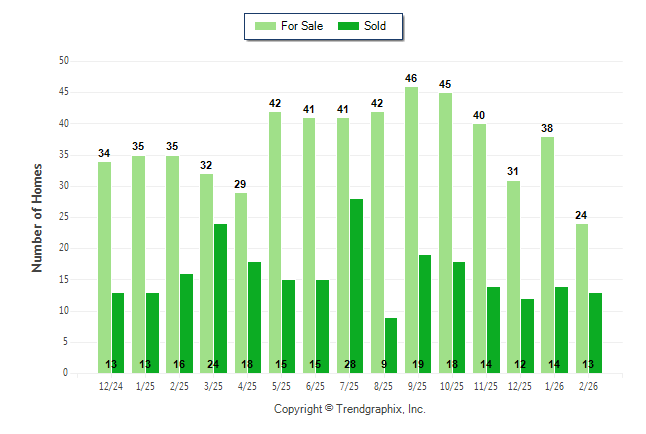Select the 9/25 Sold bar showing 19
Image resolution: width=646 pixels, height=434 pixels.
click(x=425, y=314)
